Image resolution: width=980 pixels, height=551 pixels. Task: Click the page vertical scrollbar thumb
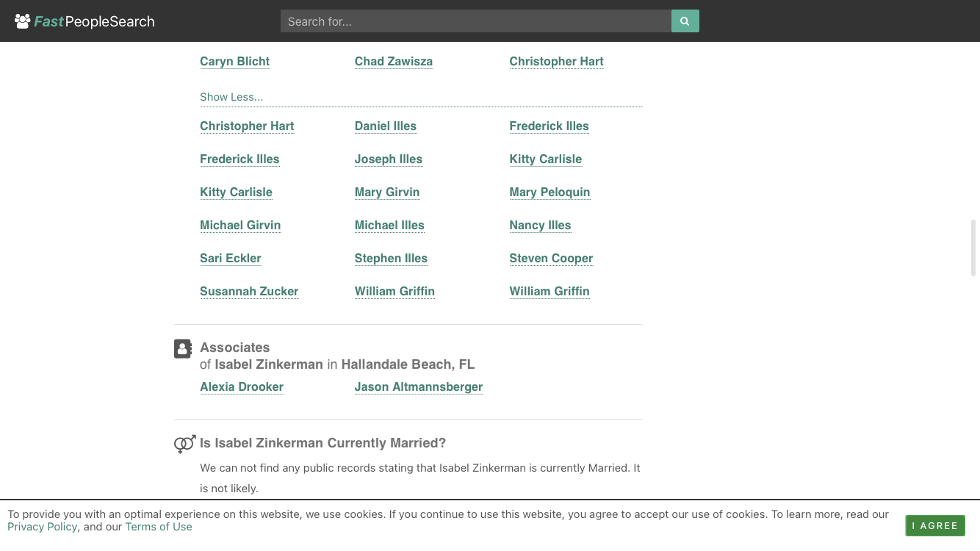[973, 248]
